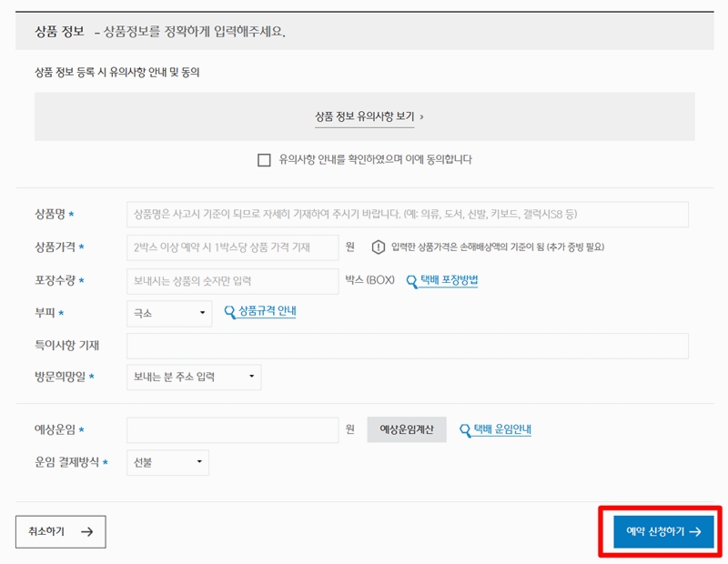Screen dimensions: 728x564
Task: Click the magnifier icon beside 택배 포장방법
Action: 412,281
